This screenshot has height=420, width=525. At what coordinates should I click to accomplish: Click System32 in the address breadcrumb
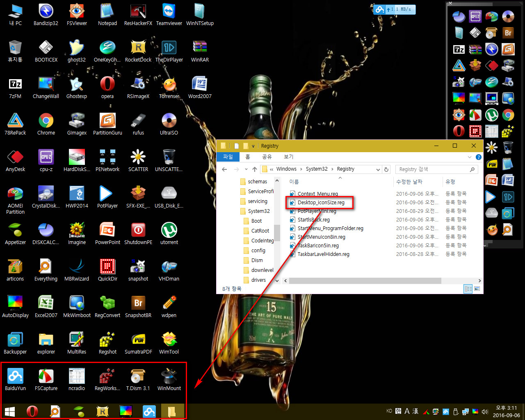point(317,169)
